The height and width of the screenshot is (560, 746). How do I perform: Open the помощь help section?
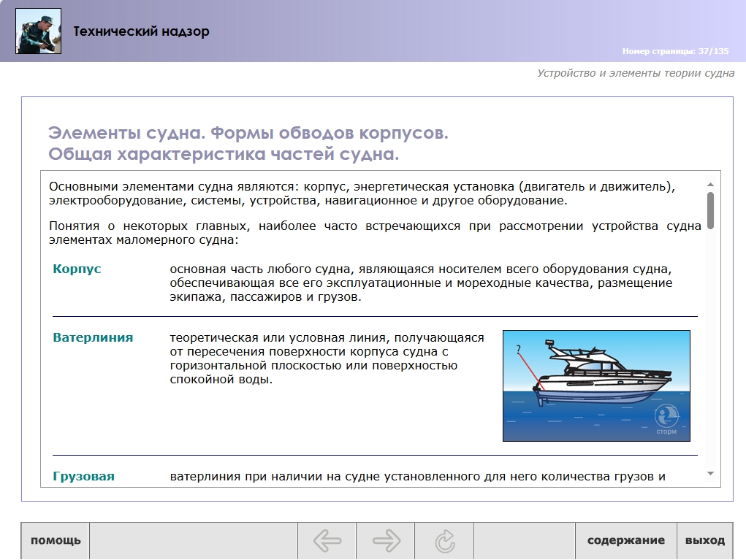pyautogui.click(x=56, y=540)
